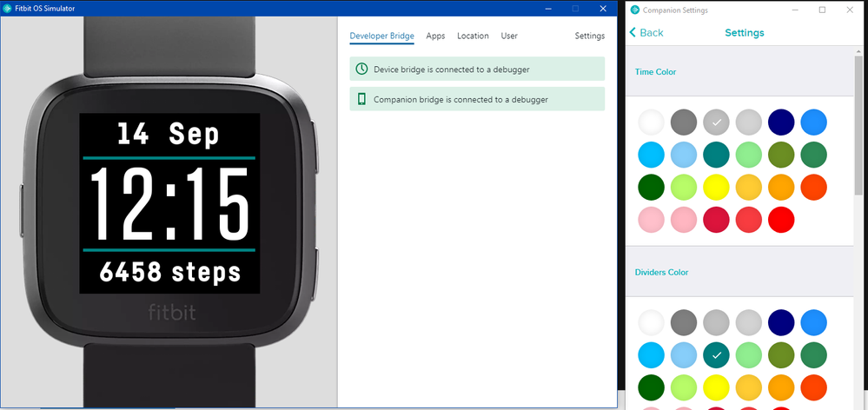Screen dimensions: 868x410
Task: Tap the 14 Sep date on watch
Action: [169, 134]
